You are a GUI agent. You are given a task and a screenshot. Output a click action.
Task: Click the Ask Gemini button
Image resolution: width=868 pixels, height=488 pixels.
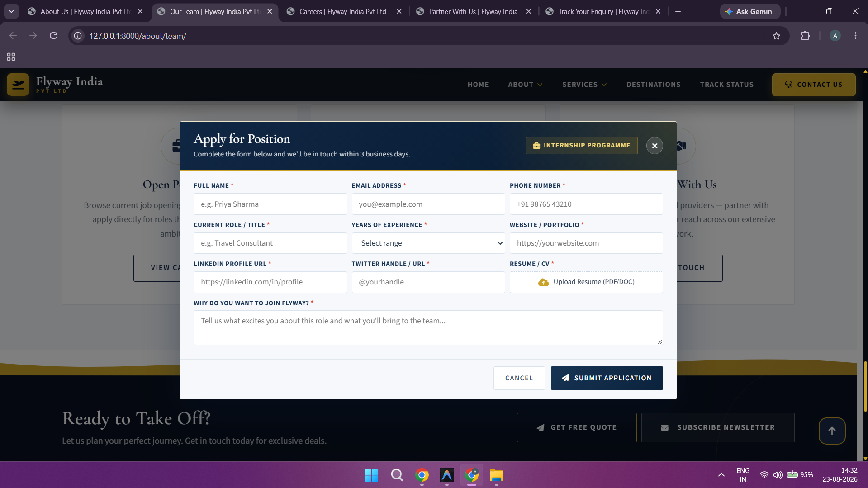coord(749,11)
